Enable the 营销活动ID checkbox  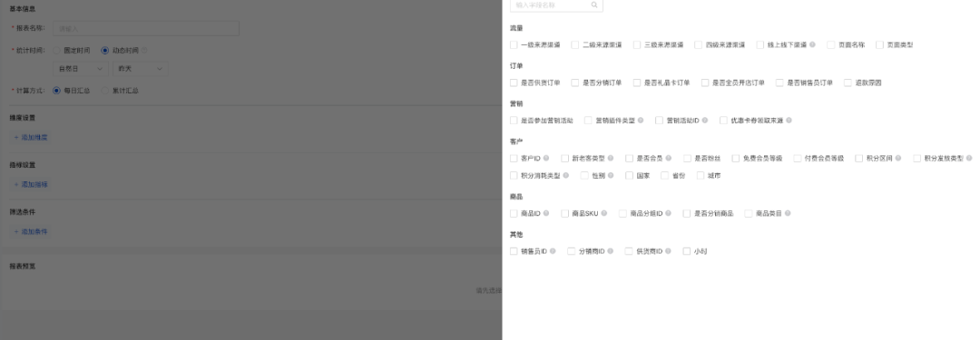(659, 120)
